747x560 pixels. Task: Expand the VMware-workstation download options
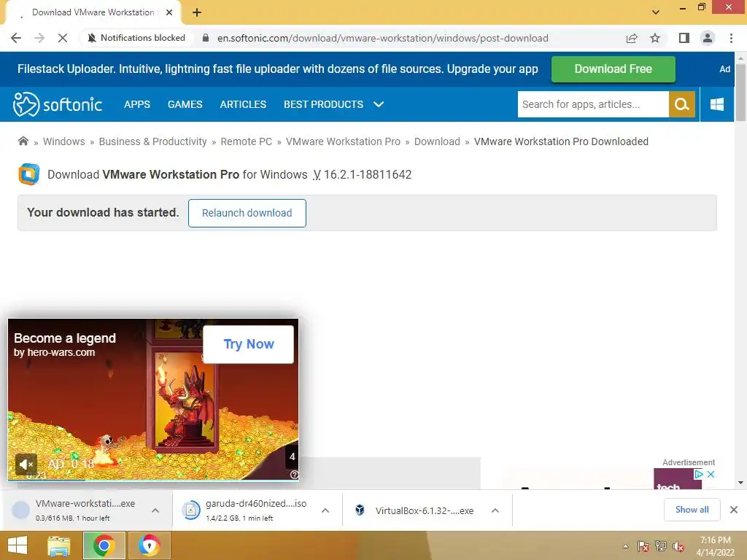click(155, 510)
